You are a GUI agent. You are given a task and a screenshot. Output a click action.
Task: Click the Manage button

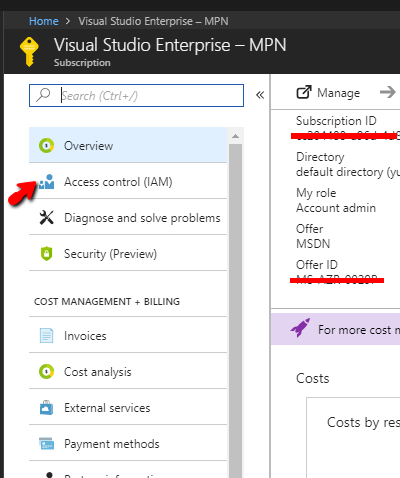328,93
